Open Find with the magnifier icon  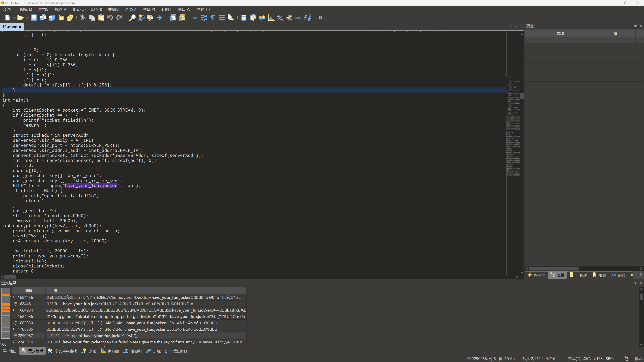click(132, 18)
